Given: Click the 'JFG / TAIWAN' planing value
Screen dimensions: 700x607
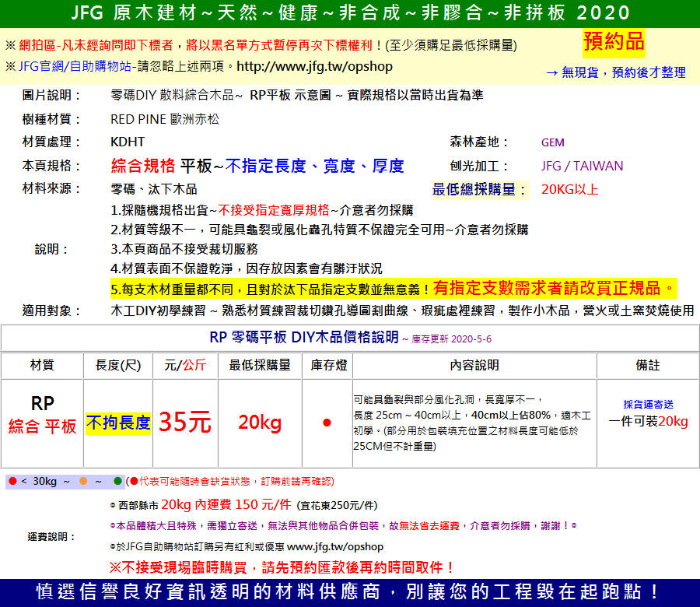Looking at the screenshot, I should click(x=582, y=166).
